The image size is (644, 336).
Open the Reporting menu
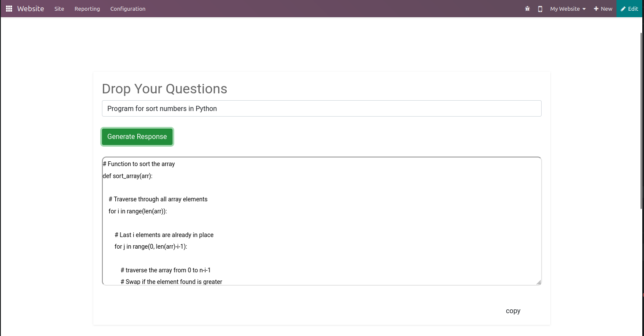point(87,9)
